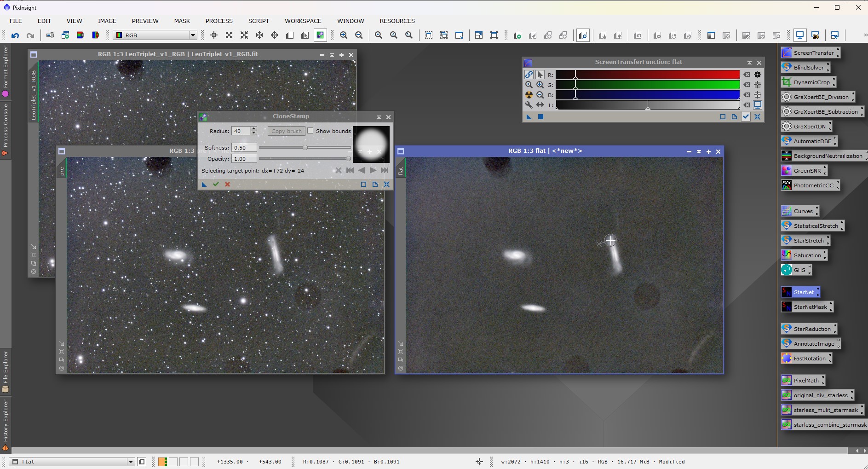Open StarStretch process icon
Image resolution: width=868 pixels, height=469 pixels.
point(805,241)
